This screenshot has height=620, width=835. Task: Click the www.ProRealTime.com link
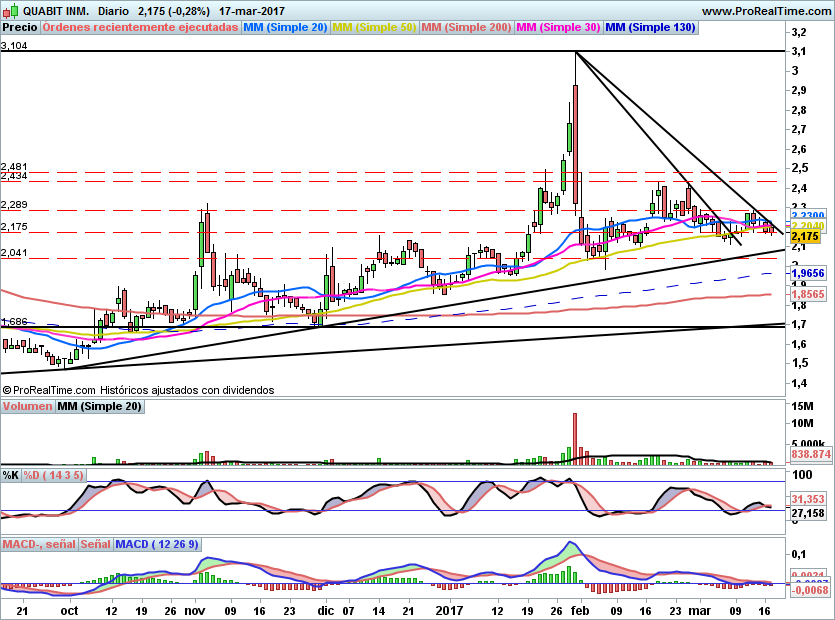(766, 11)
